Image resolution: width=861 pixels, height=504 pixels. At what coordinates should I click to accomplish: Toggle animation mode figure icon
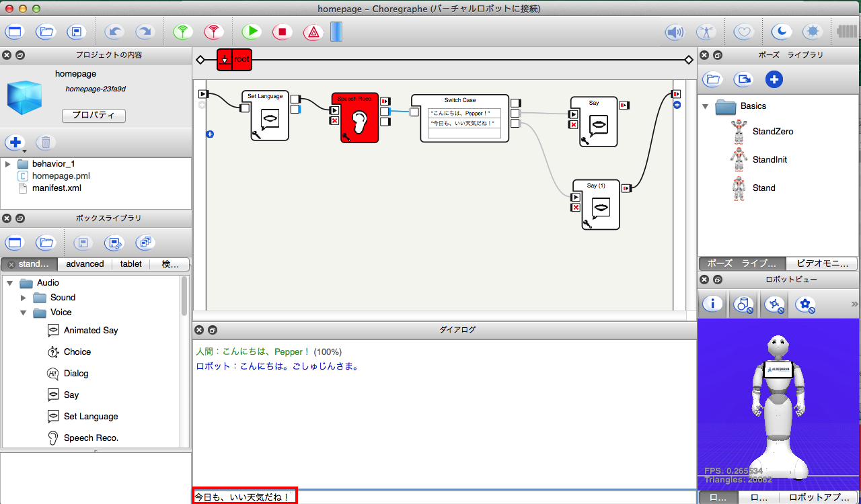(706, 32)
